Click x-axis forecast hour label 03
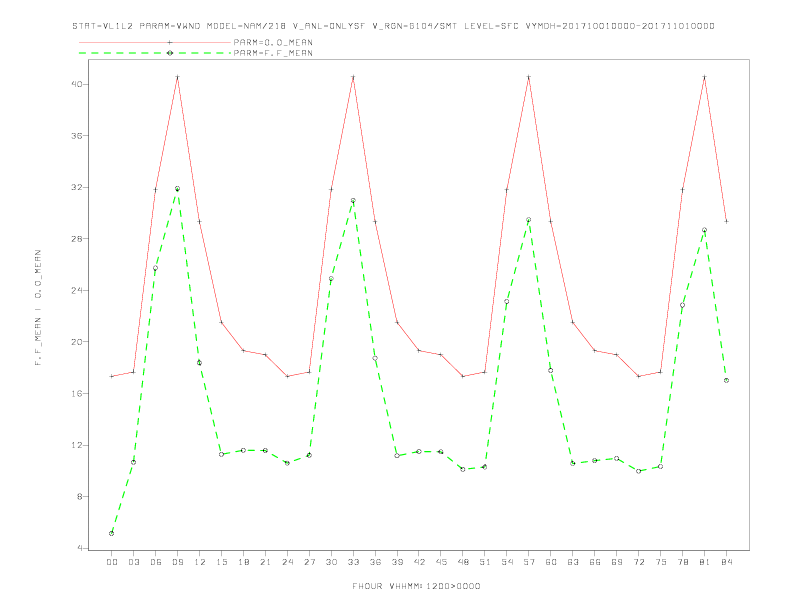Viewport: 792px width, 612px height. pos(133,562)
